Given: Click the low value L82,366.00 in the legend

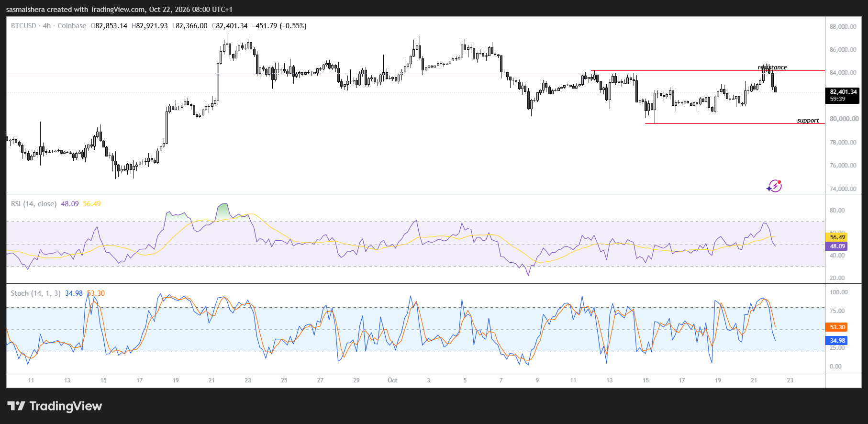Looking at the screenshot, I should 190,26.
